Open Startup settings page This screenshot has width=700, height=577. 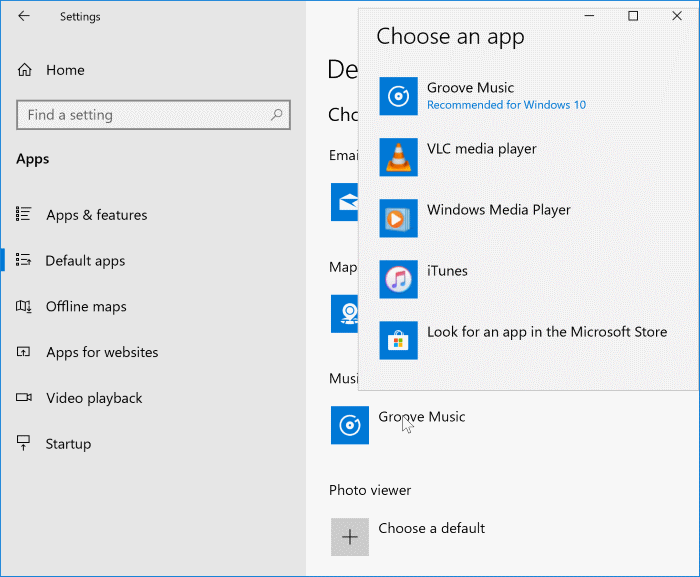[x=68, y=444]
